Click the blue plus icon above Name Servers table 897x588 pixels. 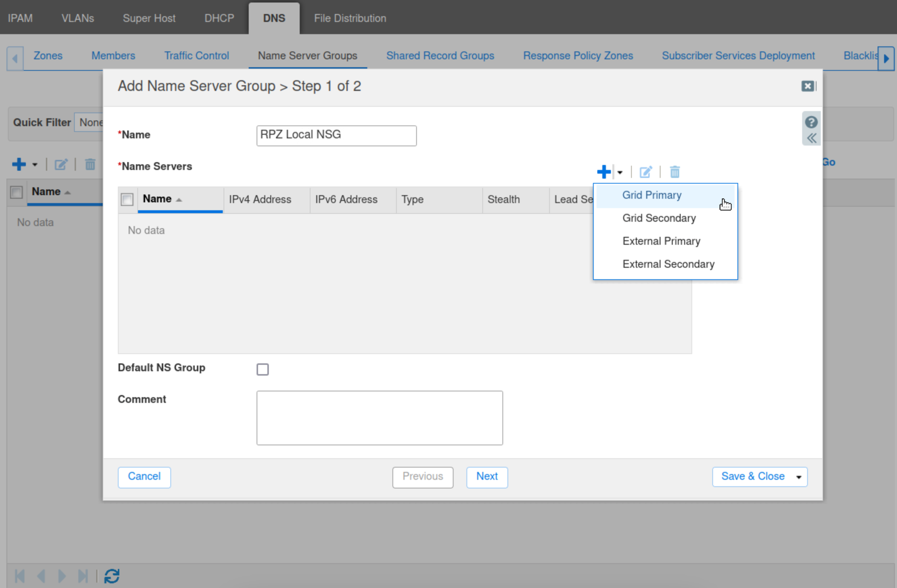(604, 172)
